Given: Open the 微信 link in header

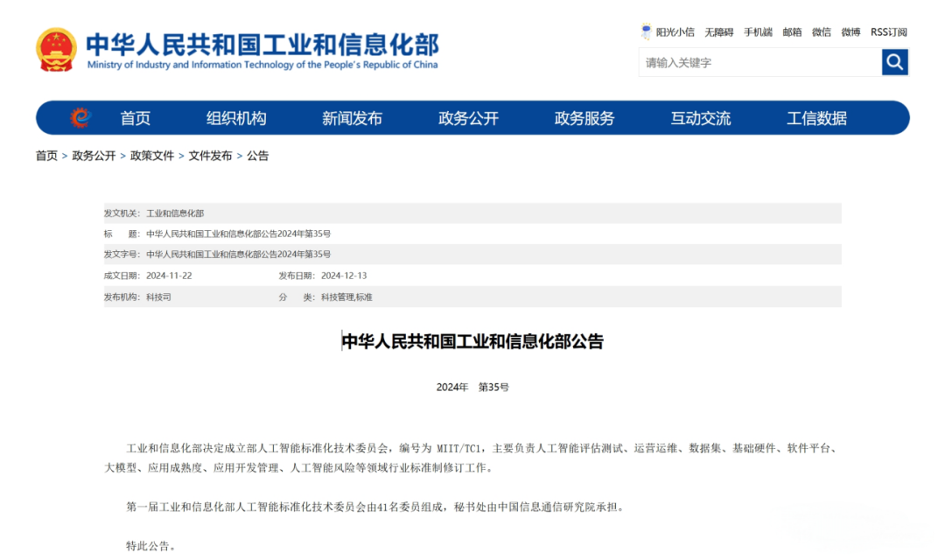Looking at the screenshot, I should (822, 32).
